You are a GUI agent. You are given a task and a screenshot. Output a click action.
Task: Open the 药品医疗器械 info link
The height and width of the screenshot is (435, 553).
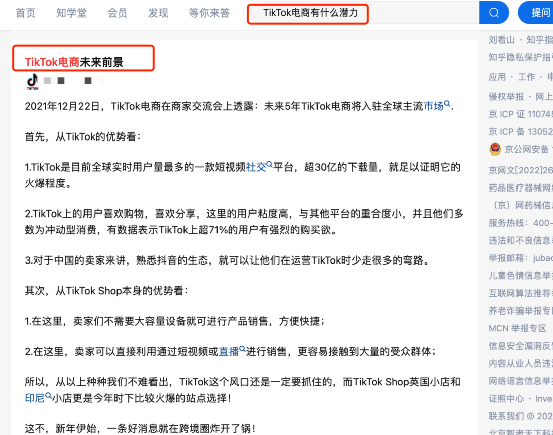(x=521, y=188)
